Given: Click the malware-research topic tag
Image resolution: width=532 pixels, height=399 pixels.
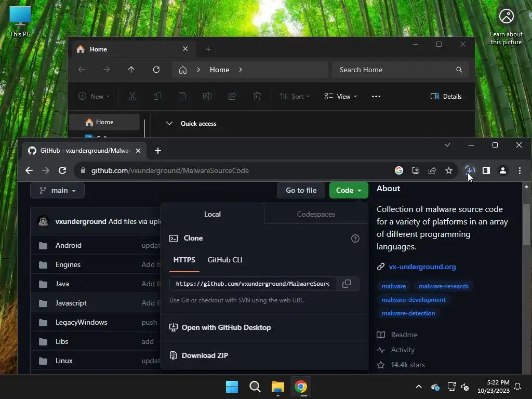Looking at the screenshot, I should pyautogui.click(x=444, y=286).
